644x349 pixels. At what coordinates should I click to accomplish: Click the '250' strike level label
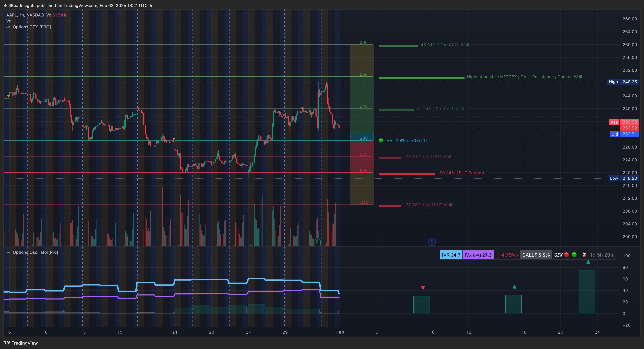[x=363, y=74]
